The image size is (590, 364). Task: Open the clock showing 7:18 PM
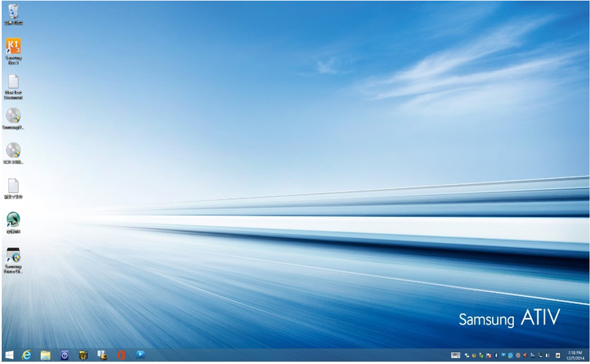575,355
